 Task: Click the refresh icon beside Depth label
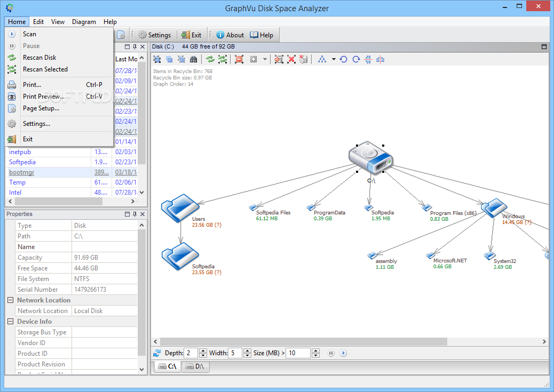[157, 353]
